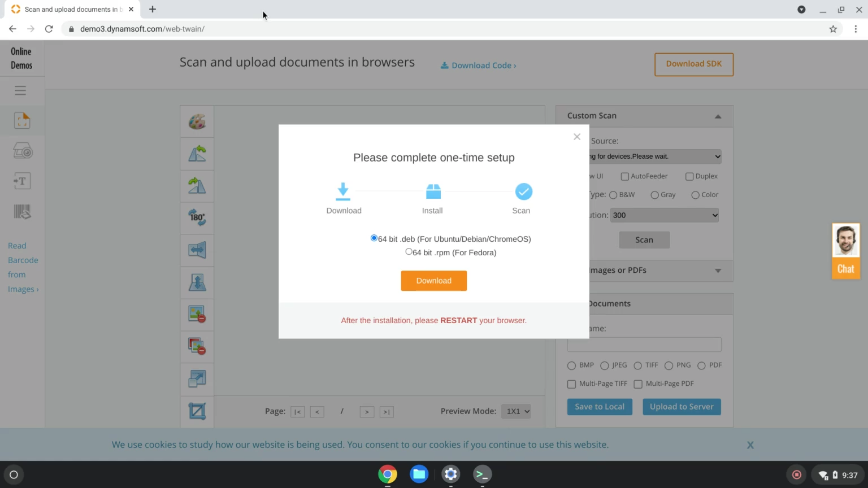Rotate image right tool
Screen dimensions: 868x488
coord(197,186)
